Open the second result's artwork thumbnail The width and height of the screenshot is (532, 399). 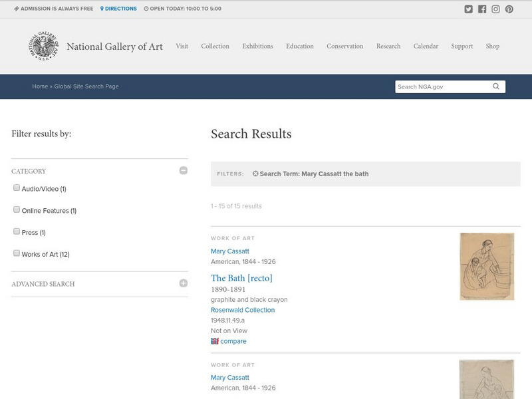click(487, 379)
